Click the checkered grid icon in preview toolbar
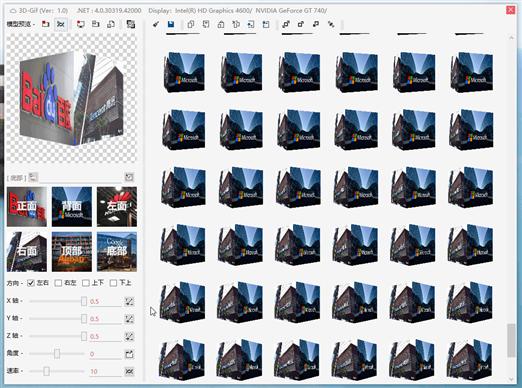 [x=131, y=24]
